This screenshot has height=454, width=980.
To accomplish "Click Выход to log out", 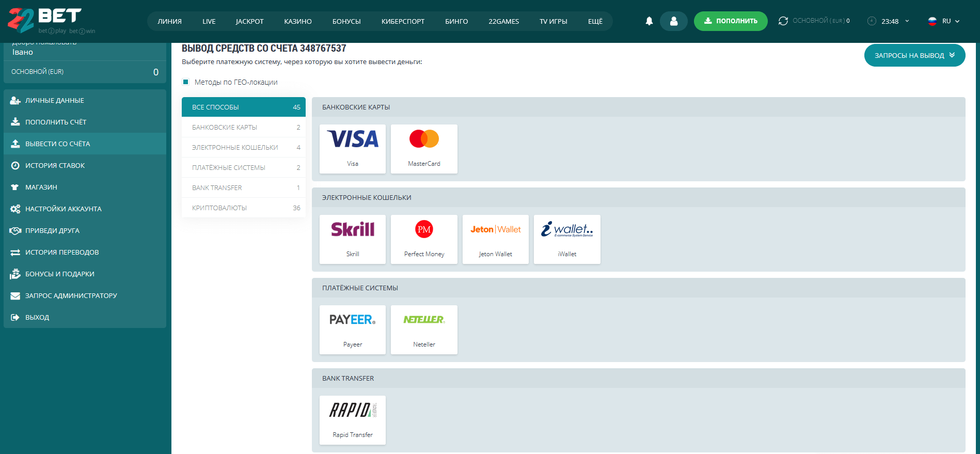I will 85,317.
